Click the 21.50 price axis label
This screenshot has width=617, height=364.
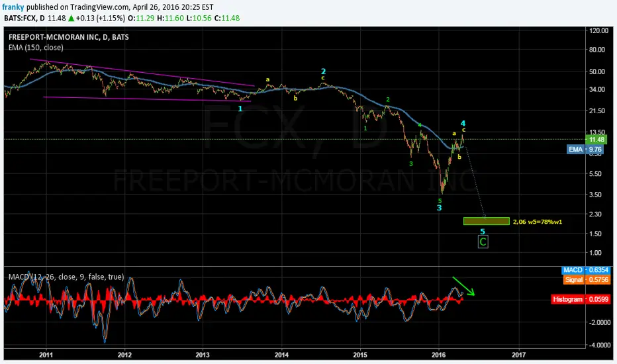pos(597,111)
